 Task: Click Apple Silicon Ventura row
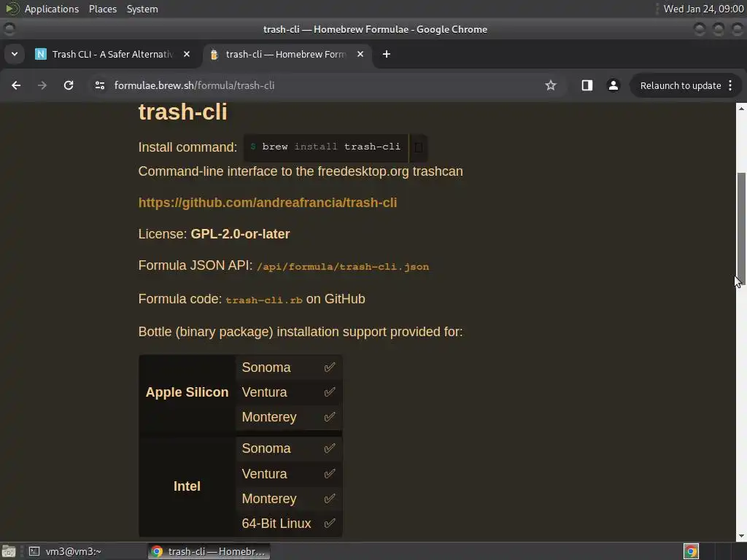tap(289, 392)
